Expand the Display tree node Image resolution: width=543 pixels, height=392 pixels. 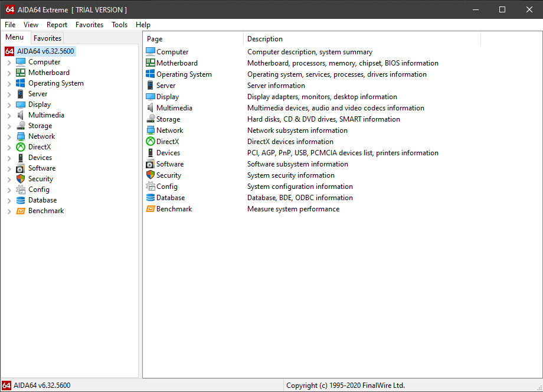coord(9,105)
